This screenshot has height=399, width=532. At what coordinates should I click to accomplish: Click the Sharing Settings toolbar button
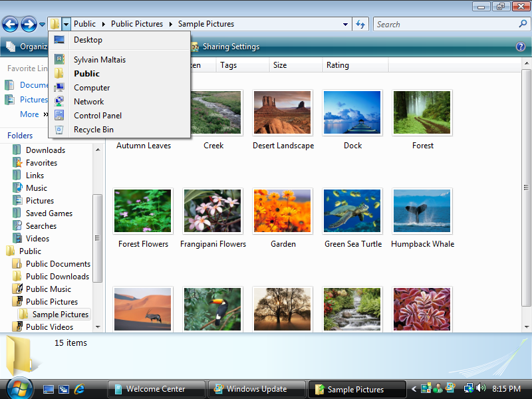(x=230, y=47)
